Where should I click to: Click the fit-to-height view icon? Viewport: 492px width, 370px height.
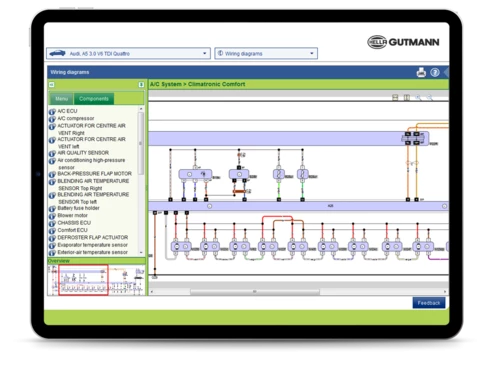tap(395, 97)
